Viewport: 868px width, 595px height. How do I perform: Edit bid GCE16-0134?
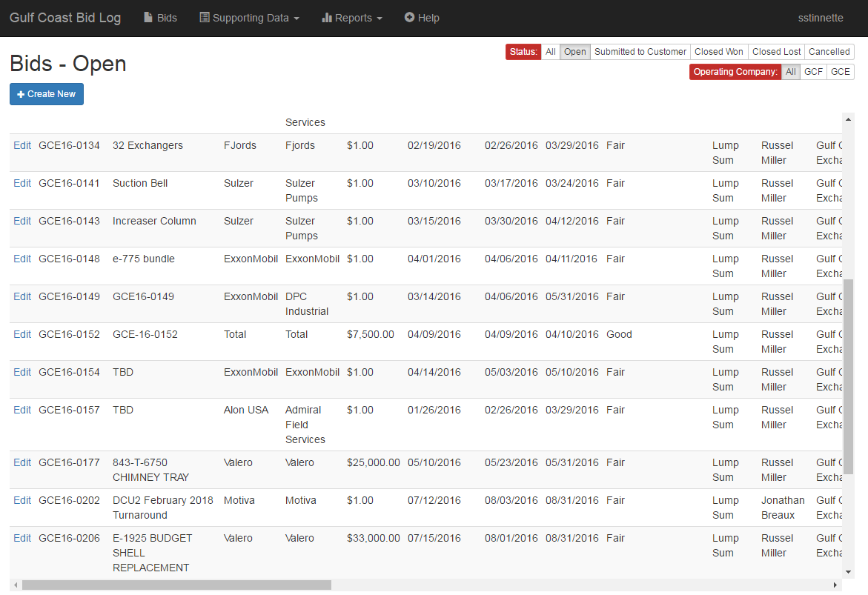coord(21,145)
